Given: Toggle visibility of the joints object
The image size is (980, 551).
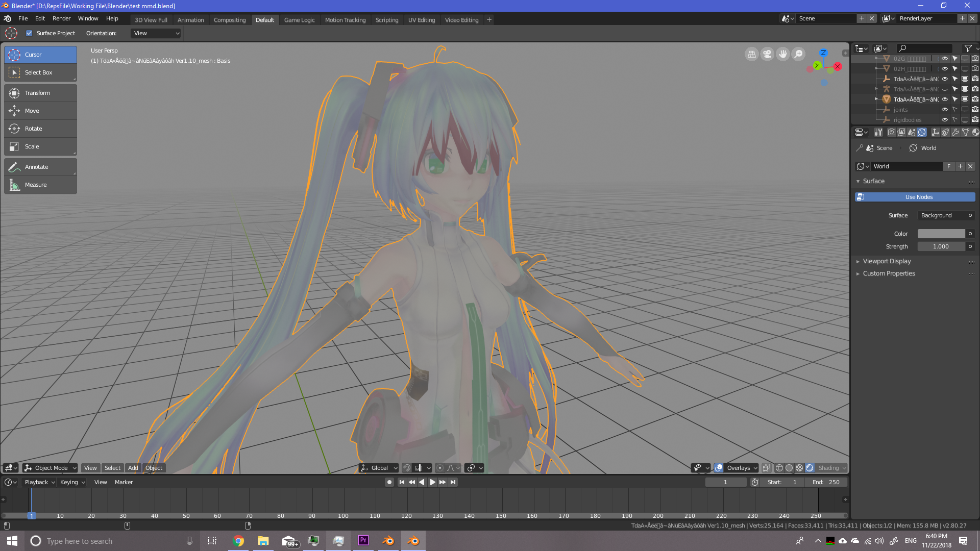Looking at the screenshot, I should (x=945, y=109).
